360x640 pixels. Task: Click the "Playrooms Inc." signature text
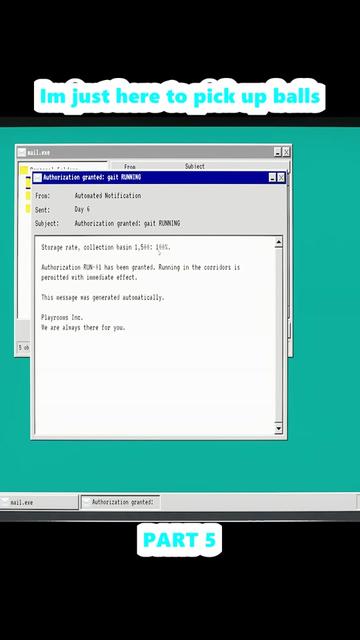(x=62, y=318)
